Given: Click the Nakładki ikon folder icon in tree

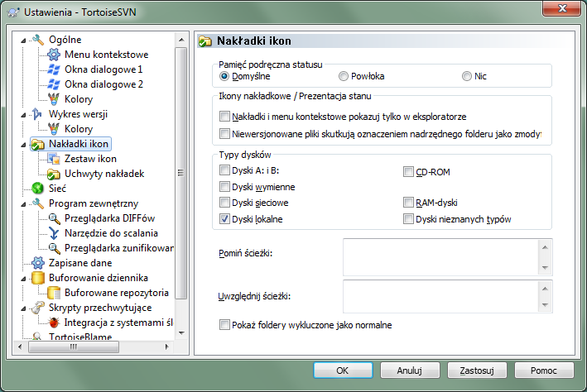Looking at the screenshot, I should point(38,144).
